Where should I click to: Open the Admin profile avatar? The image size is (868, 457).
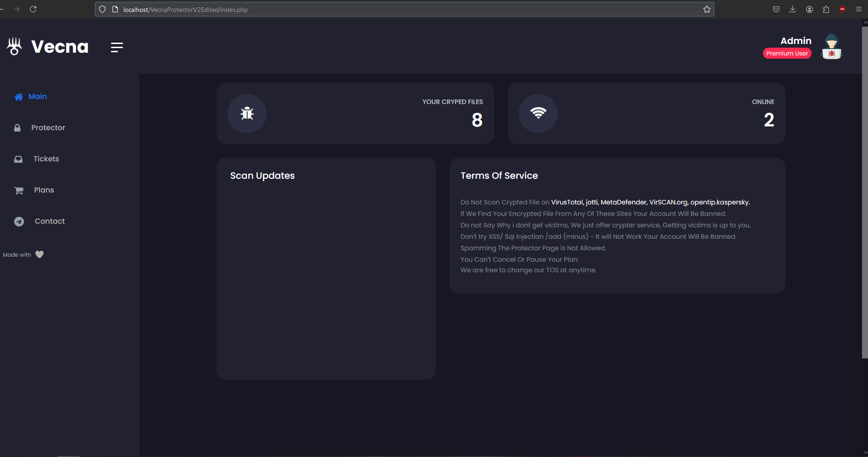pos(832,47)
